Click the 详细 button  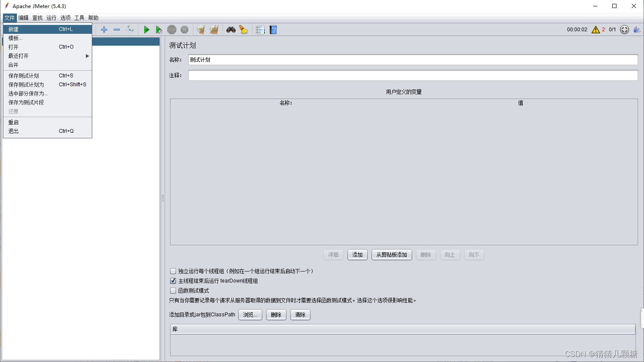coord(333,255)
